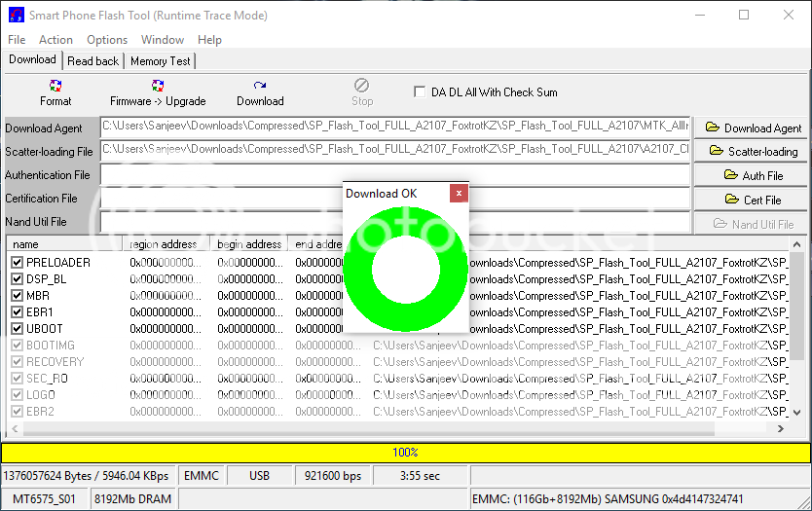Switch to the Memory Test tab

pos(161,60)
